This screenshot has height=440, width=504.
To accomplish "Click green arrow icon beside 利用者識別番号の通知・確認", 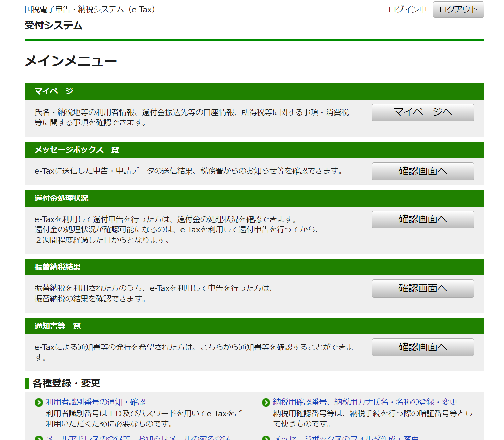I will pos(39,403).
